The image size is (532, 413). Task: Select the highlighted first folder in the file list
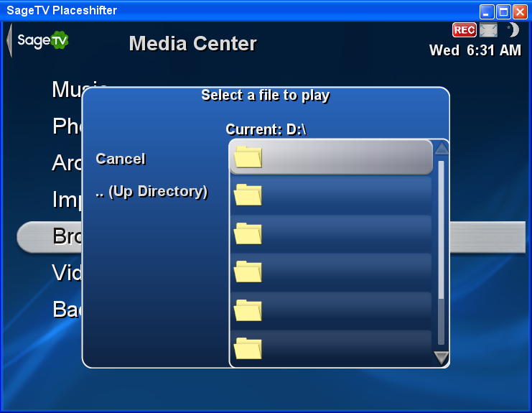331,157
